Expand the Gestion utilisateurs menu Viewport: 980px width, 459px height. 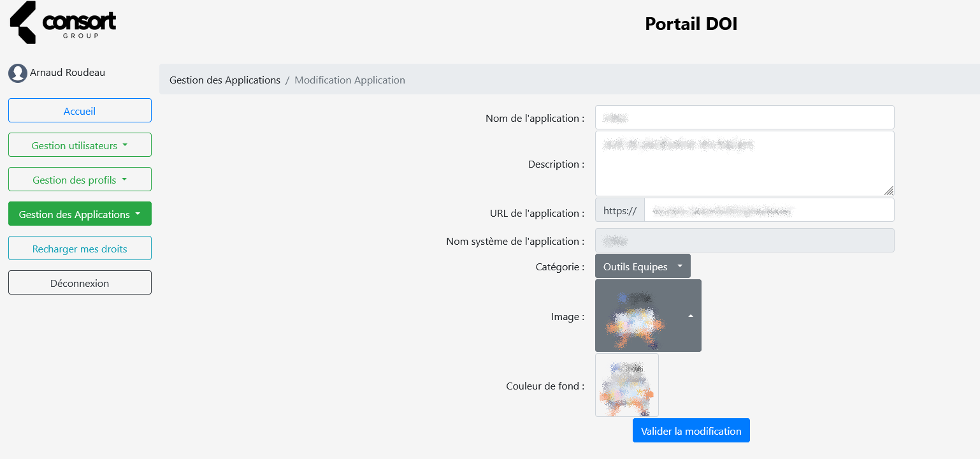[80, 145]
